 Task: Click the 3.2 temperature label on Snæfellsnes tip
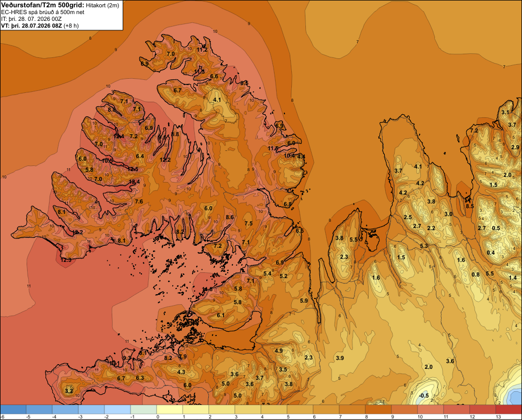(69, 391)
